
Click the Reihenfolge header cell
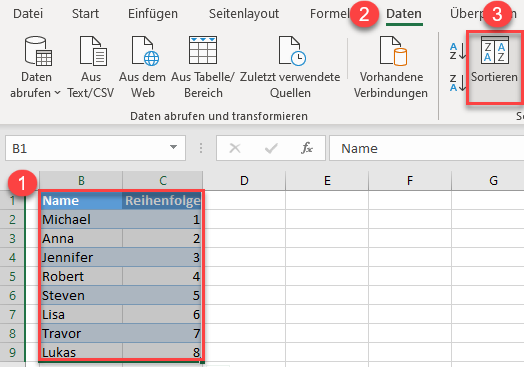[162, 201]
